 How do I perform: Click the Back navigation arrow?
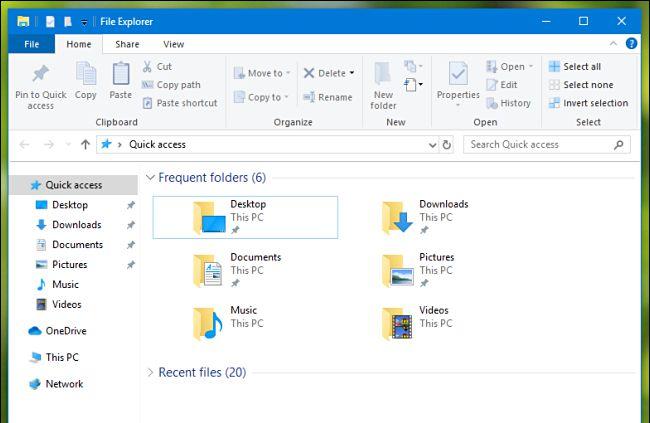coord(24,144)
